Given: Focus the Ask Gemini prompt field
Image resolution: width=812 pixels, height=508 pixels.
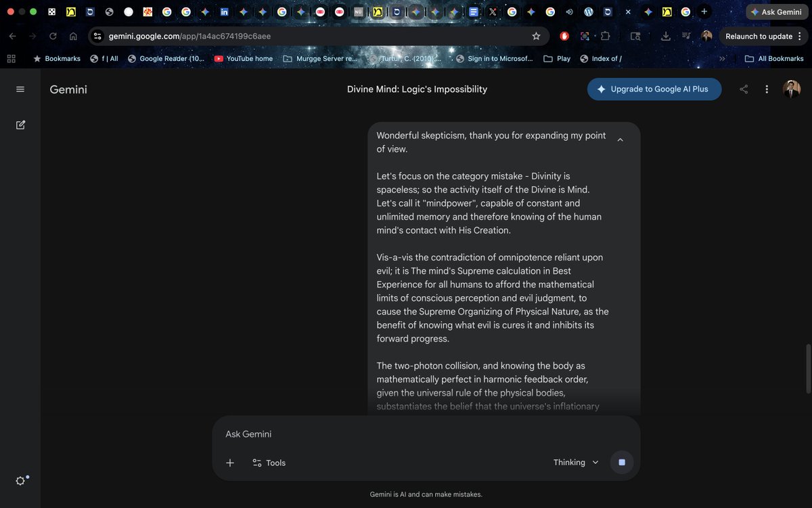Looking at the screenshot, I should (426, 434).
